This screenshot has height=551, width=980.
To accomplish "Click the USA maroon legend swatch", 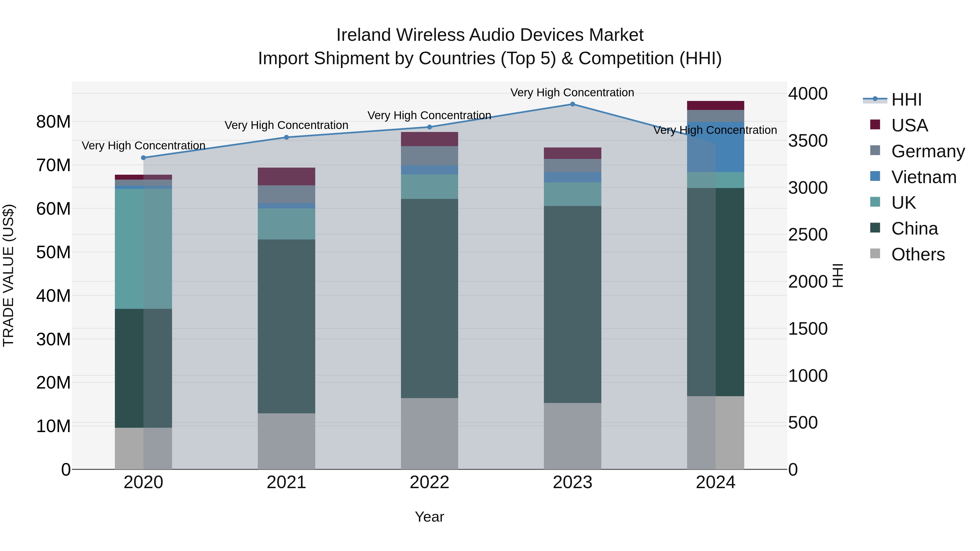I will pos(875,124).
